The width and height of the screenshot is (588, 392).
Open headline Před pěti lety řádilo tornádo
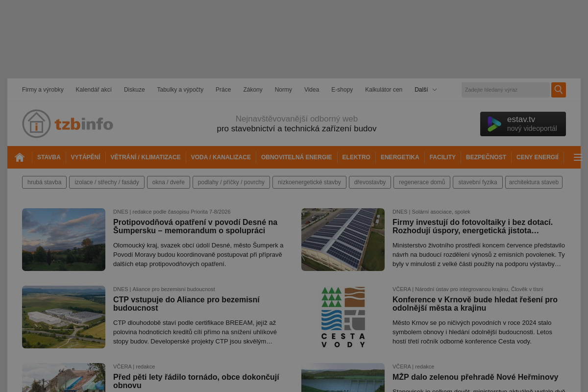pos(196,381)
